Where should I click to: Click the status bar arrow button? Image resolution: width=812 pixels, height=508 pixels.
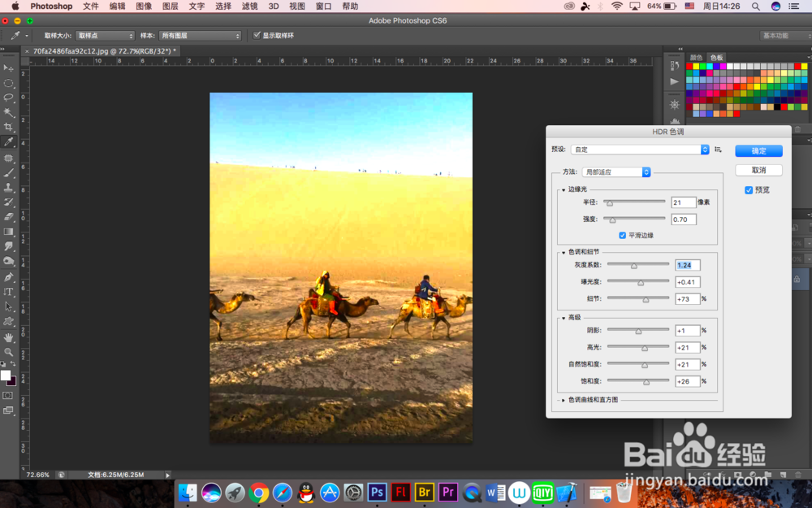coord(167,475)
